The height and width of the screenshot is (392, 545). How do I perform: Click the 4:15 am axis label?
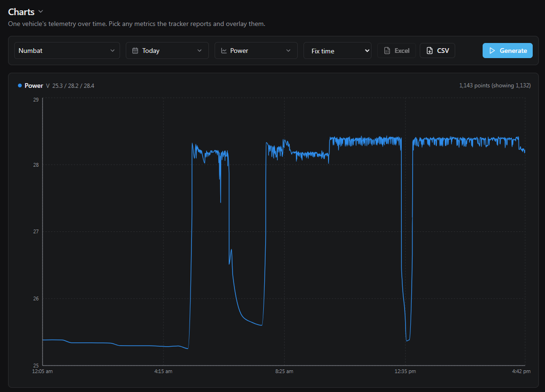click(164, 371)
